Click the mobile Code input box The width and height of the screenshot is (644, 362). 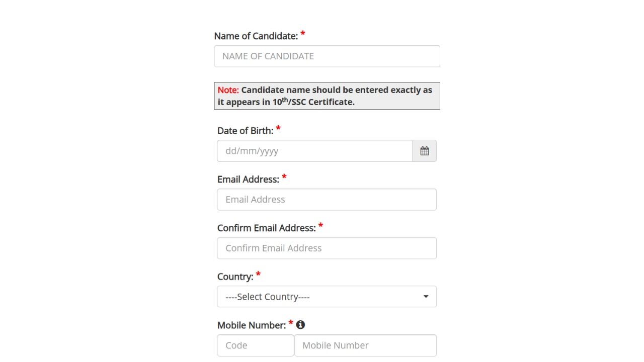coord(256,345)
